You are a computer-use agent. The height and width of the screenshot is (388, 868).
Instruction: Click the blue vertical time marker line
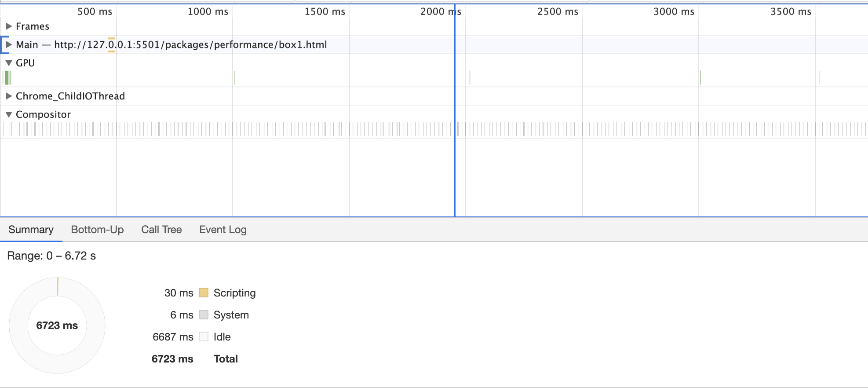pos(455,167)
